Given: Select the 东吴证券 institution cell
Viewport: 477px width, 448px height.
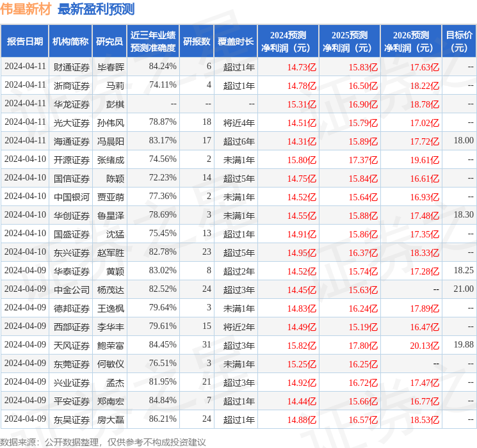Looking at the screenshot, I should pos(72,419).
